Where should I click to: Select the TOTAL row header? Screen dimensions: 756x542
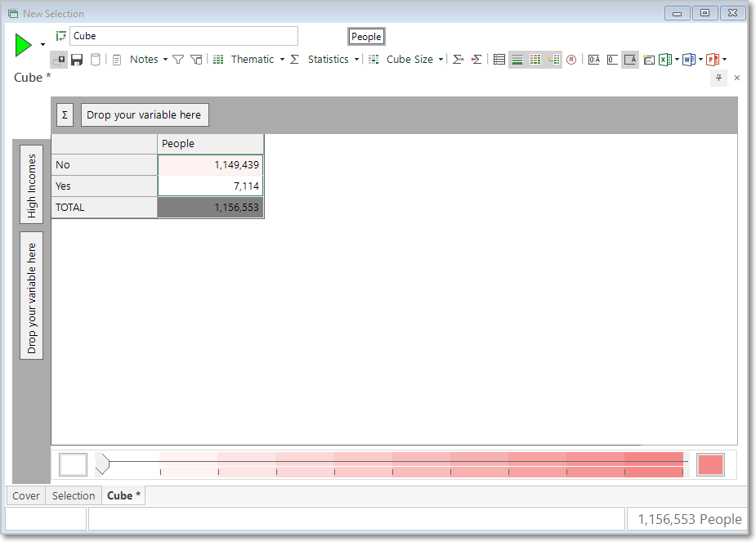pos(104,208)
